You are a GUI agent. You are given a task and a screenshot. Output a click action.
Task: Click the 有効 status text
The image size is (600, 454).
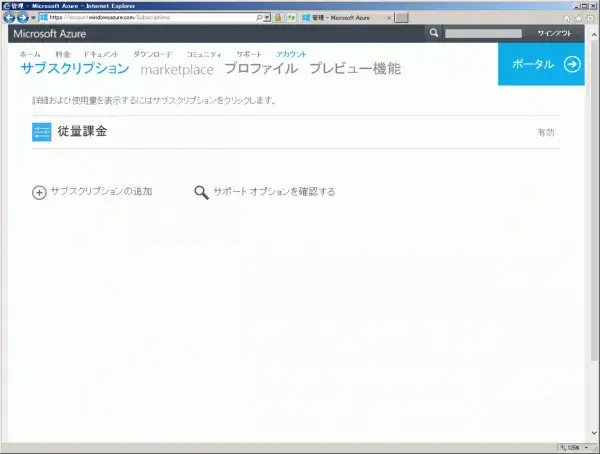[546, 132]
